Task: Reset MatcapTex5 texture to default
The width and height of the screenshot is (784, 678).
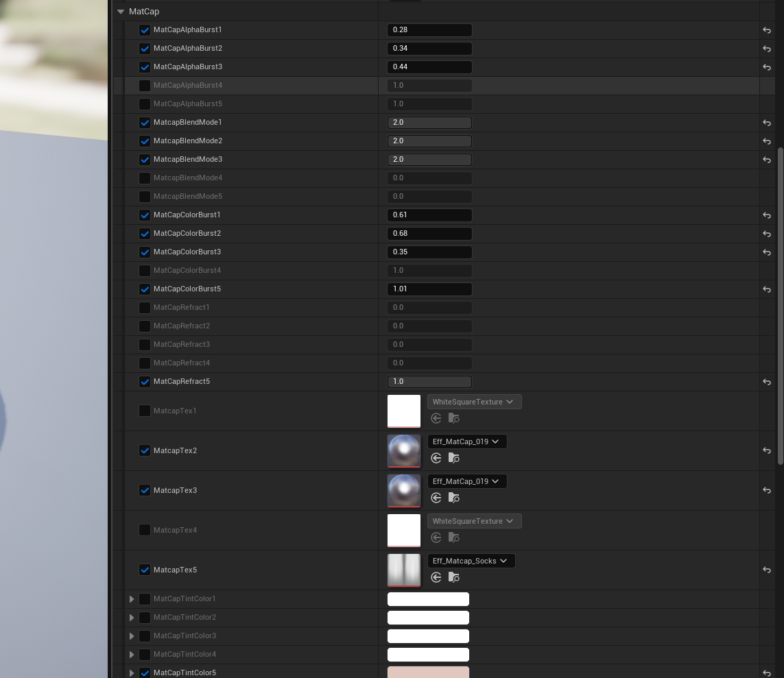Action: pyautogui.click(x=767, y=570)
